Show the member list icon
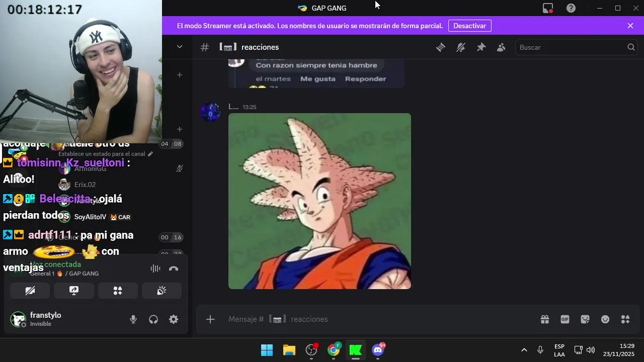This screenshot has height=362, width=644. pyautogui.click(x=501, y=47)
